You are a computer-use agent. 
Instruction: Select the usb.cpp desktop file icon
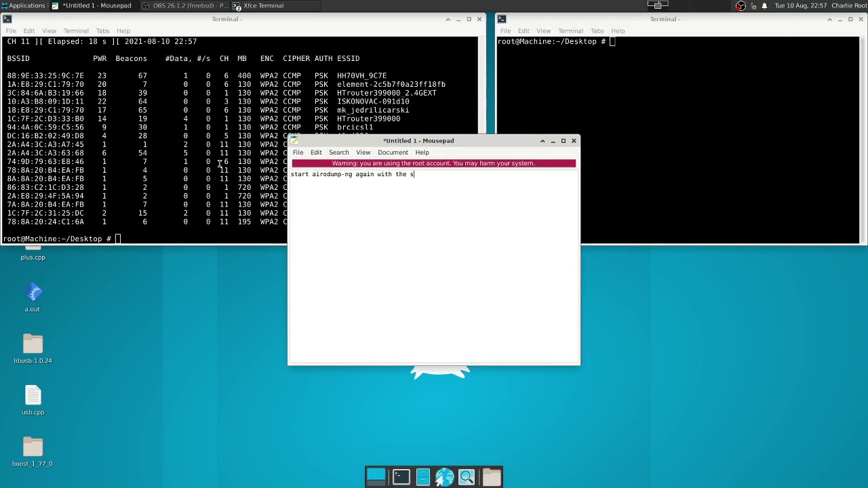33,396
